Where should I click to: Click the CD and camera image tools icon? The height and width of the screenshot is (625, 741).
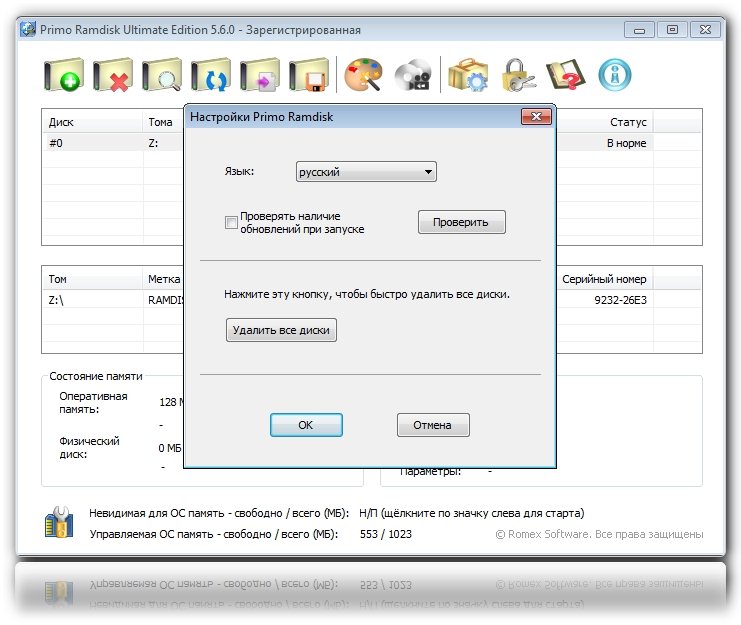tap(412, 76)
